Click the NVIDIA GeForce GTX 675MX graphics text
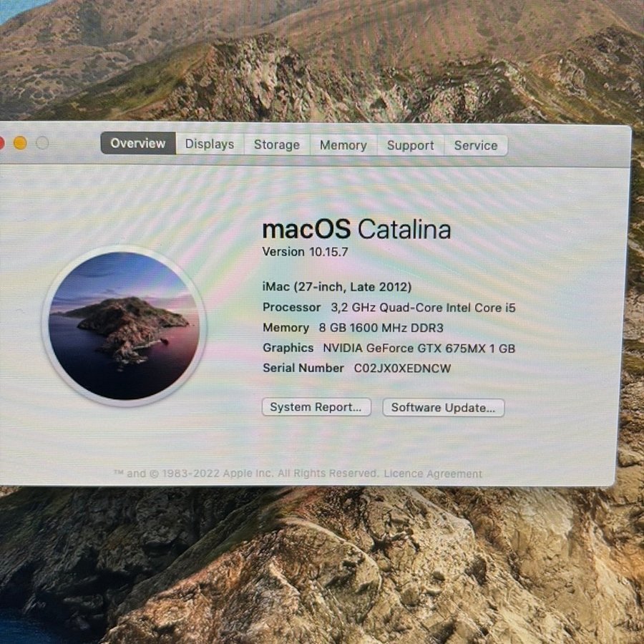644x644 pixels. point(419,348)
